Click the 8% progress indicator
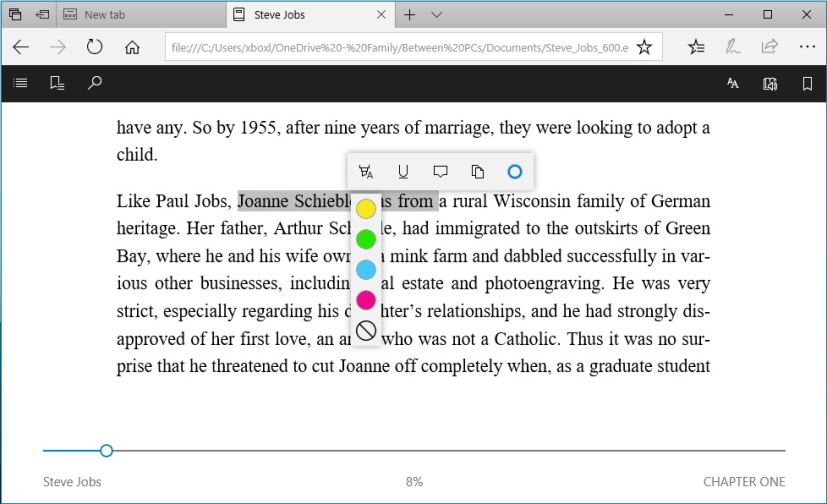This screenshot has height=504, width=827. [x=414, y=482]
